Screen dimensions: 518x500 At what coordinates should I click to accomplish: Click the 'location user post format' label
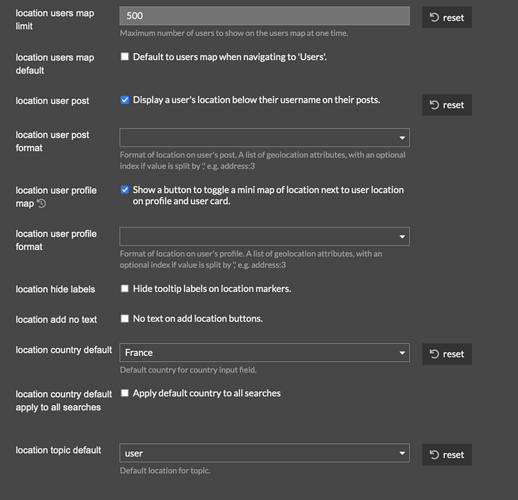(x=52, y=141)
